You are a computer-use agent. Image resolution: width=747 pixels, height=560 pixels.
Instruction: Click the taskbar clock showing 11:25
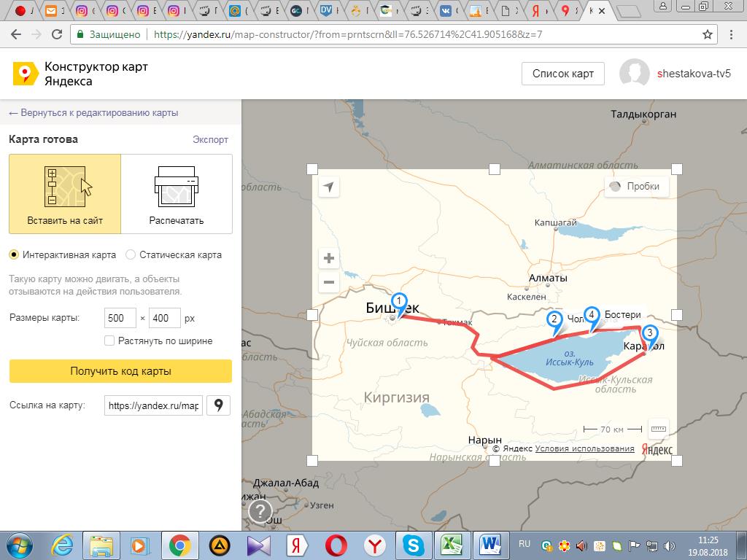tap(708, 546)
